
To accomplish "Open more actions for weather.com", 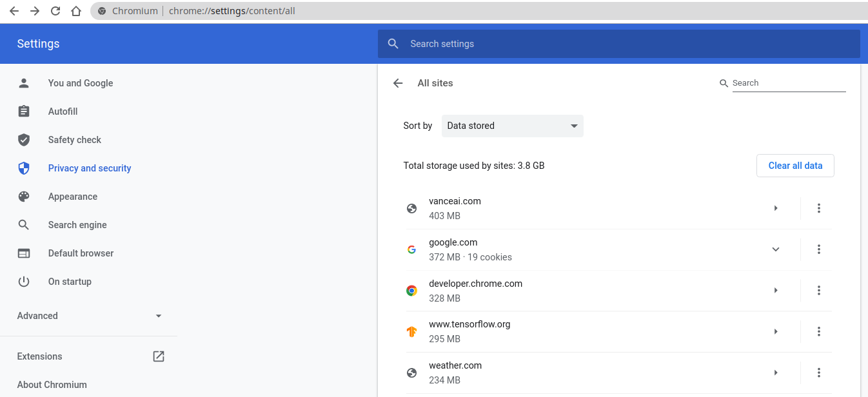I will (x=818, y=373).
